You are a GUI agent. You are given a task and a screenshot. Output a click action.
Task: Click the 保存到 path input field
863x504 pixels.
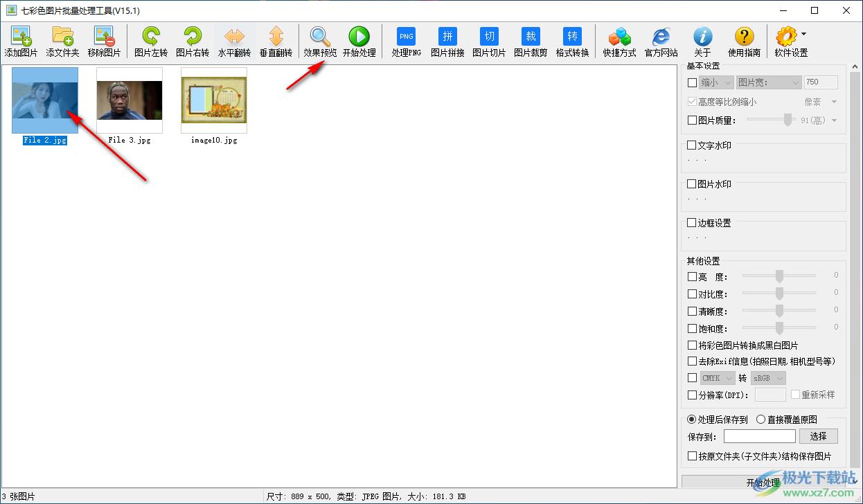pos(759,436)
